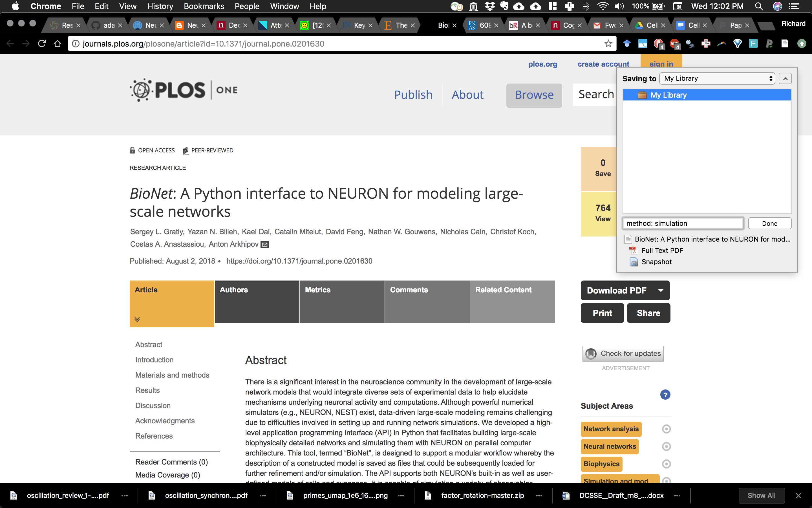The width and height of the screenshot is (812, 508).
Task: Click the My Library folder icon
Action: coord(642,95)
